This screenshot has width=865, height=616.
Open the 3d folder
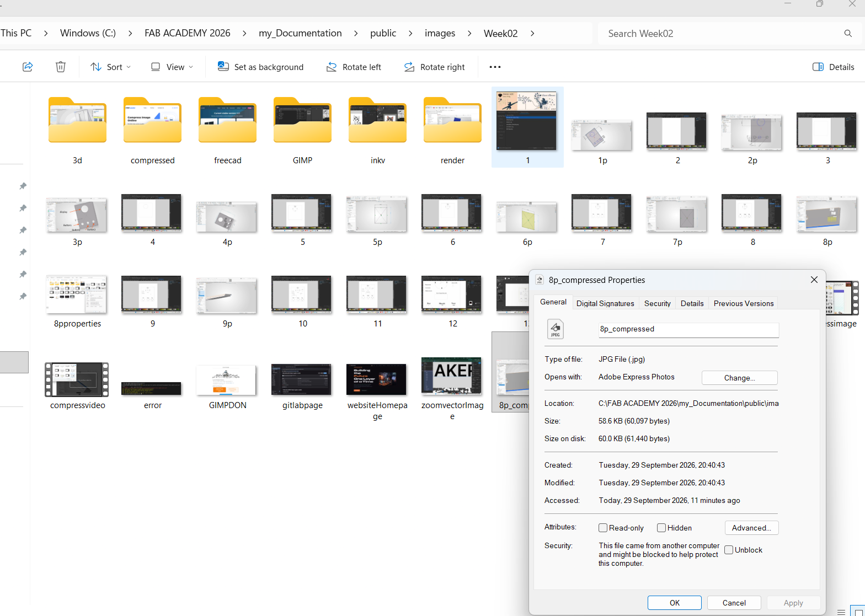77,120
